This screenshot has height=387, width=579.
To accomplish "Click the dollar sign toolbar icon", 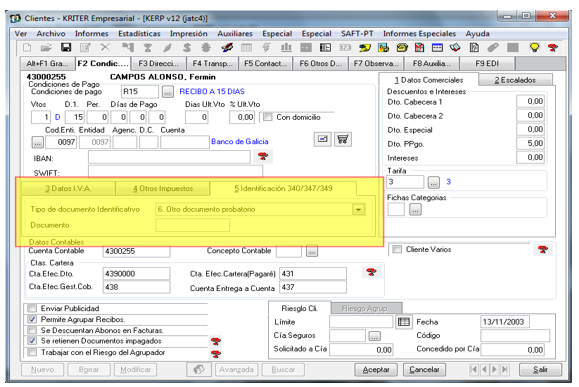I will [187, 48].
